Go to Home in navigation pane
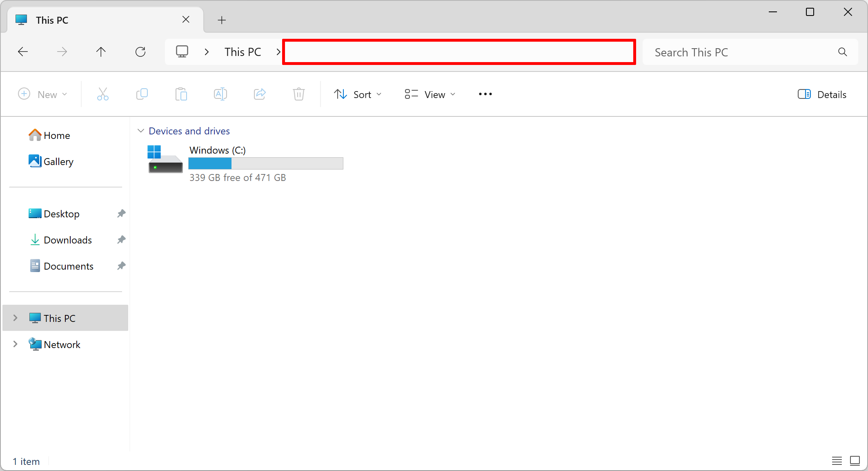Image resolution: width=868 pixels, height=471 pixels. [x=56, y=136]
